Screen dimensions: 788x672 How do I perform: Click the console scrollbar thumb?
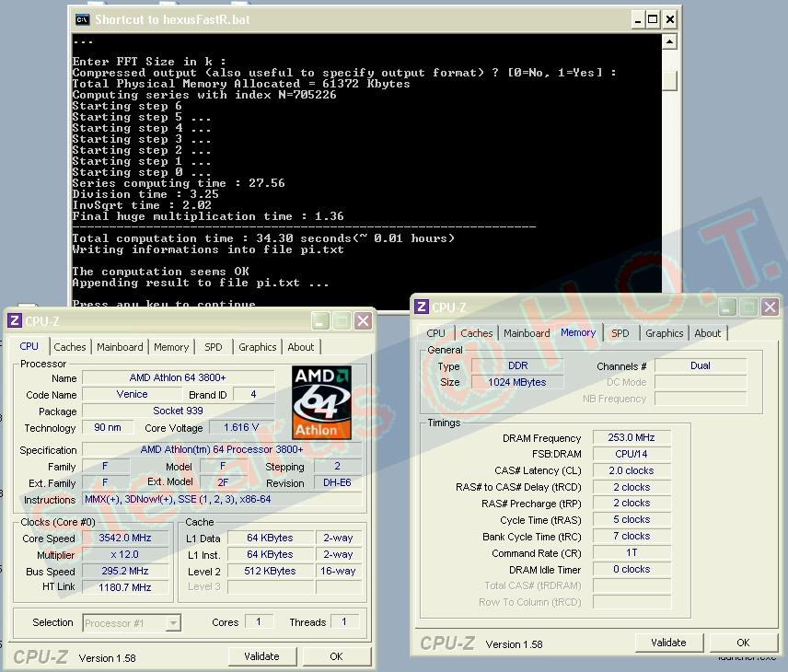pyautogui.click(x=669, y=80)
